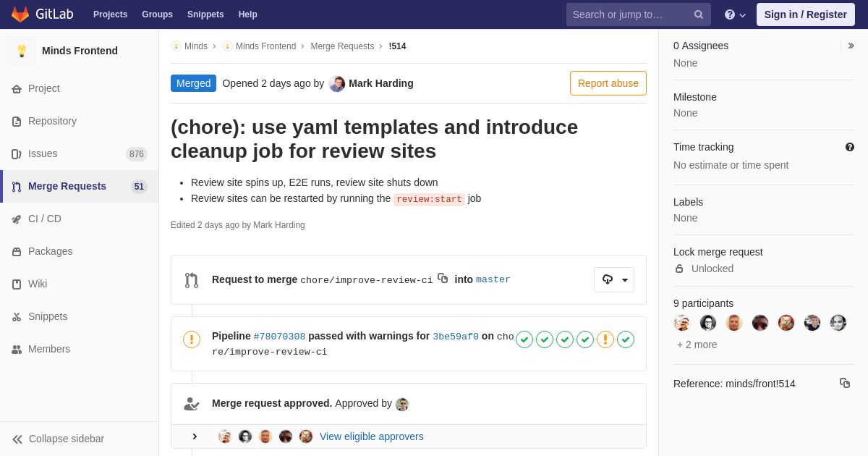
Task: Focus the Search or jump to field
Action: [x=639, y=14]
